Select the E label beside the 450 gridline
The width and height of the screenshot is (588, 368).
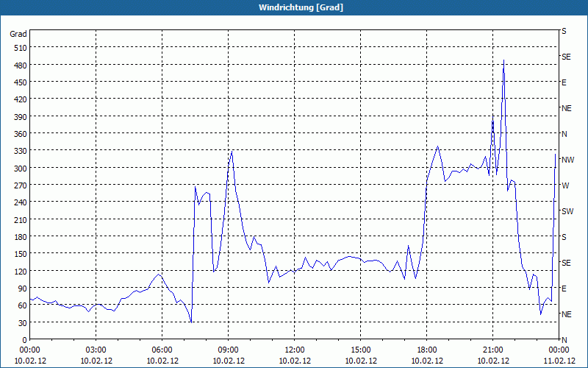(x=564, y=82)
